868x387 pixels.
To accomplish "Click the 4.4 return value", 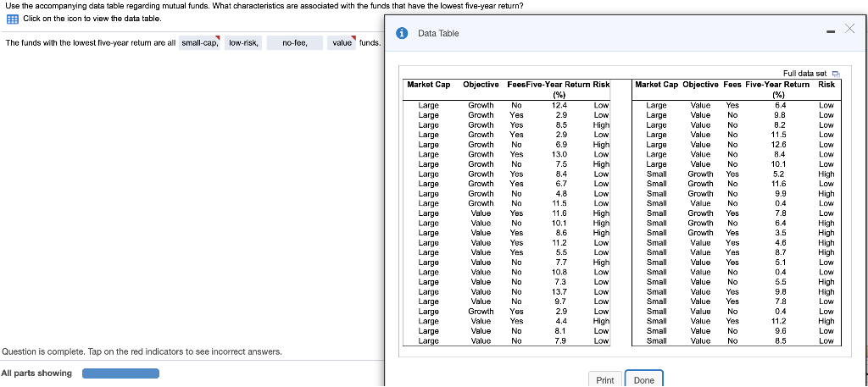I will (561, 321).
